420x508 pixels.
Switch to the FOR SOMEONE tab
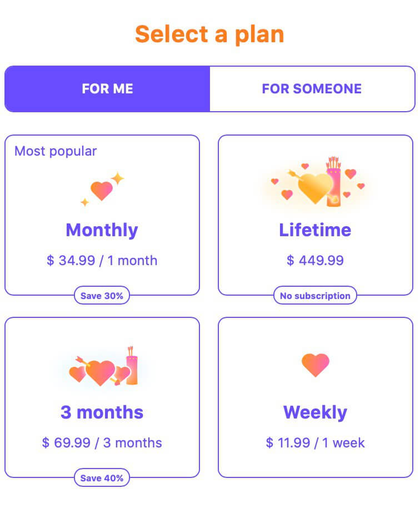coord(312,89)
